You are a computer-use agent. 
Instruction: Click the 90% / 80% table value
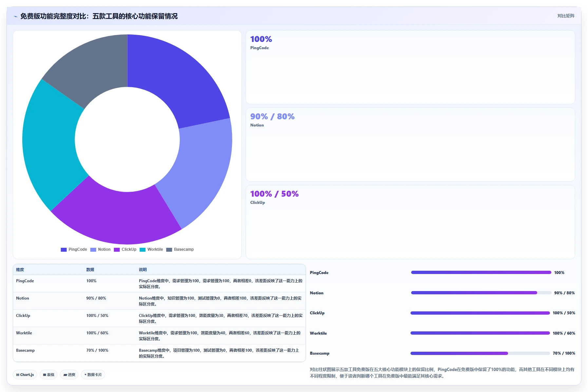coord(96,298)
